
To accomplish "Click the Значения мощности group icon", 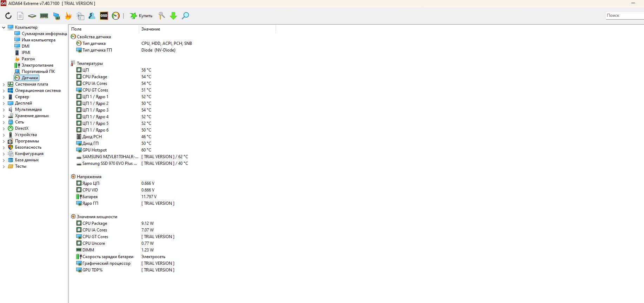I will (73, 217).
